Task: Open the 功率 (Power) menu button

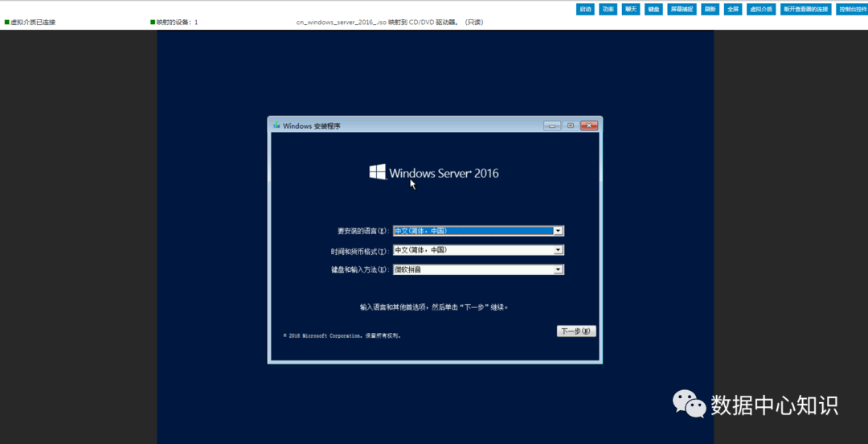Action: (608, 10)
